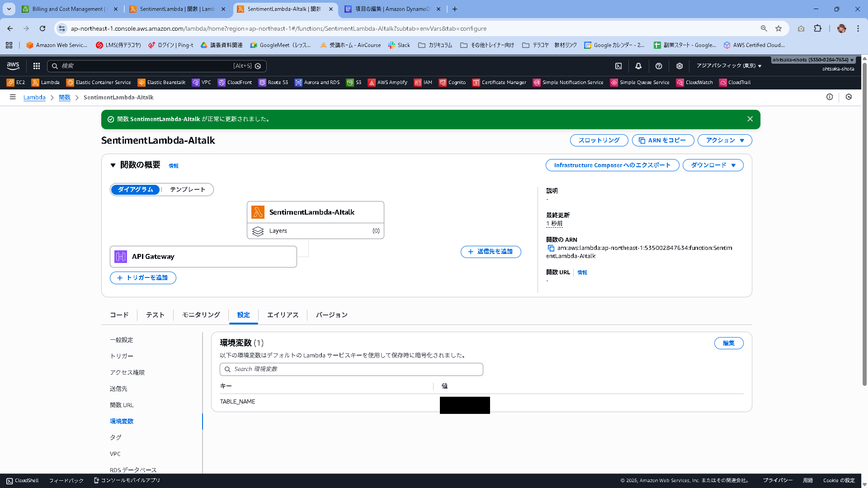Image resolution: width=868 pixels, height=488 pixels.
Task: Switch to the モニタリング tab
Action: click(201, 315)
